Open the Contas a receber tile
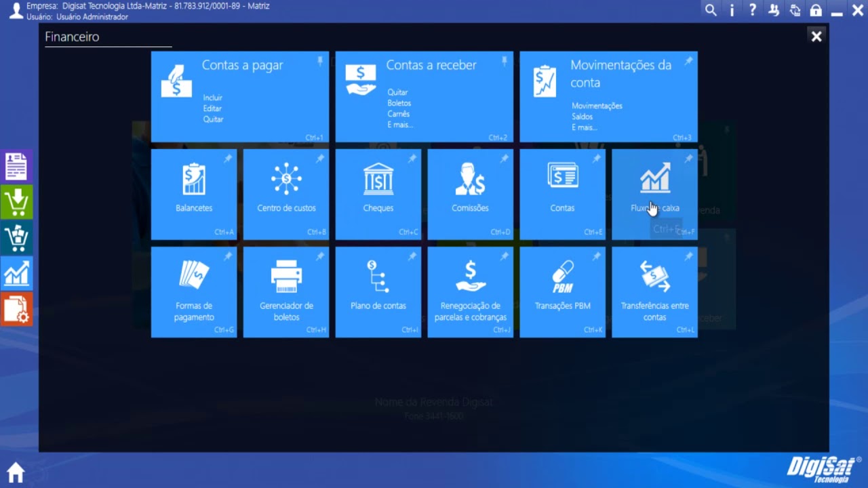The image size is (868, 488). pyautogui.click(x=424, y=97)
